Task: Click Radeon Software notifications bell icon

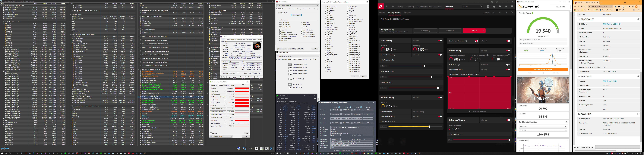Action: tap(500, 7)
